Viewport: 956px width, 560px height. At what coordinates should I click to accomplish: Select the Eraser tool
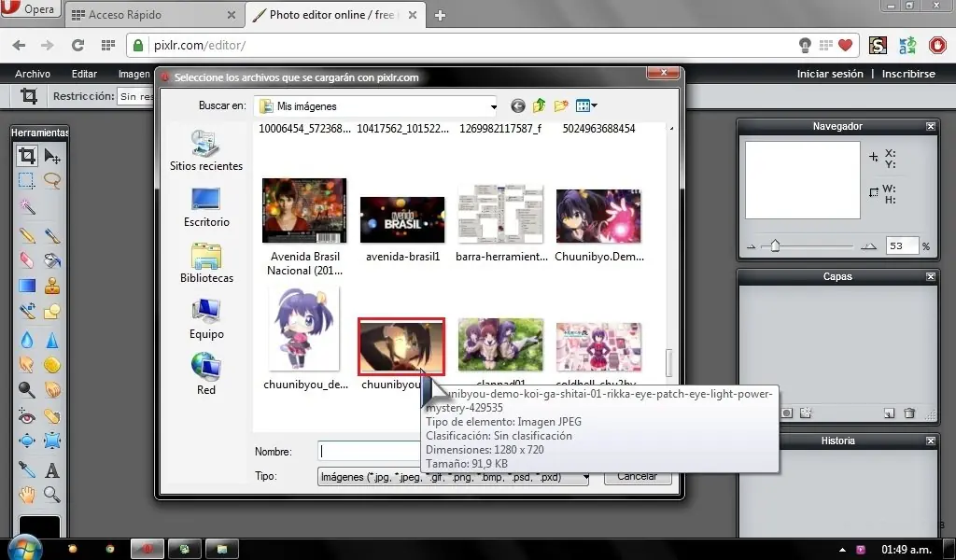[27, 260]
